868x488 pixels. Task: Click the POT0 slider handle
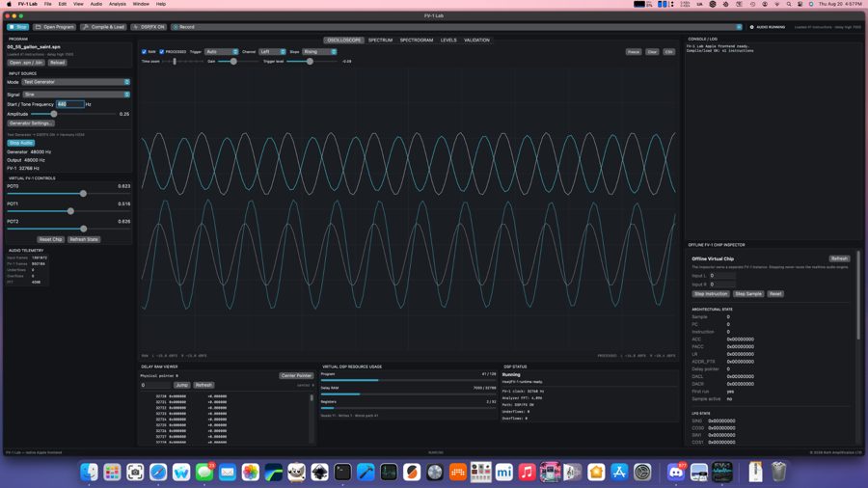click(x=83, y=194)
